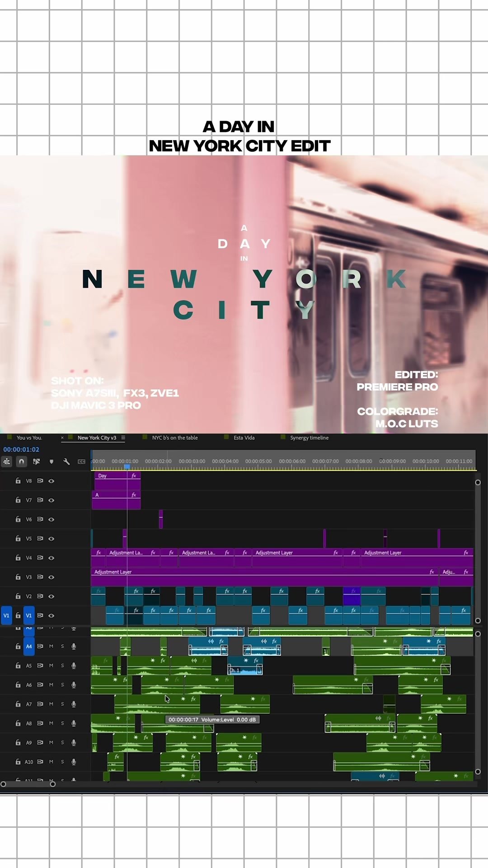Screen dimensions: 488x868
Task: Click bottom handle of audio tracks scrollbar
Action: [478, 772]
